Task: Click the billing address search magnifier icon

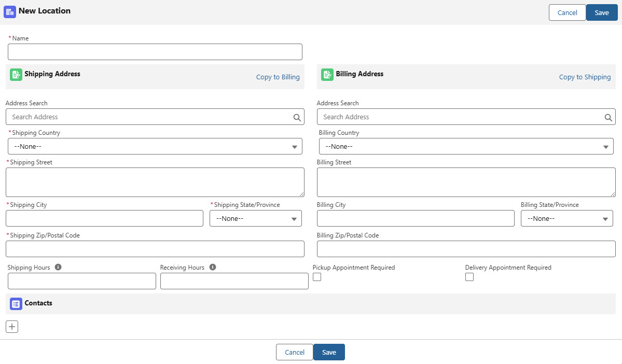Action: [x=608, y=117]
